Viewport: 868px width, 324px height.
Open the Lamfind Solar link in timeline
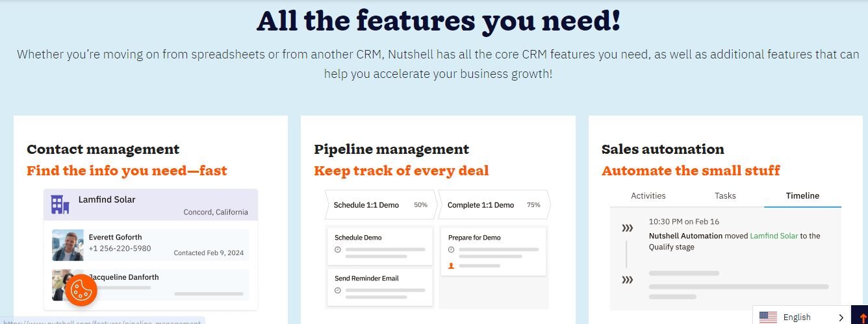click(x=773, y=236)
